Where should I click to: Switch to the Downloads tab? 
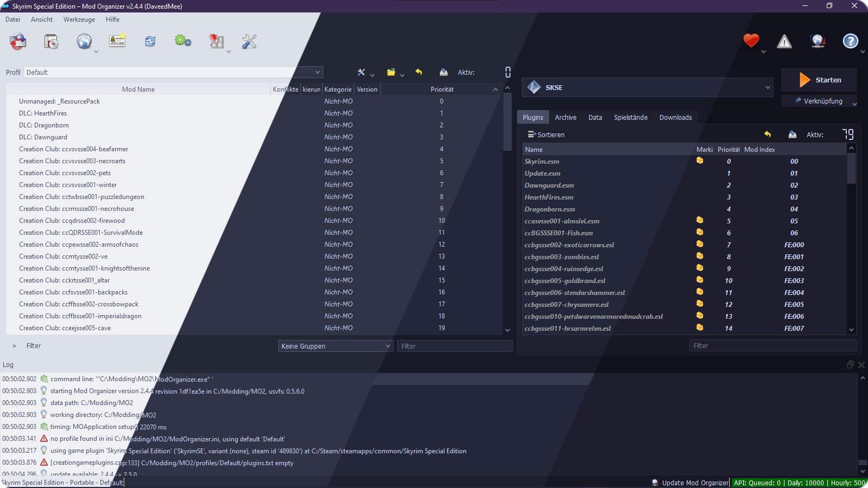pyautogui.click(x=675, y=117)
